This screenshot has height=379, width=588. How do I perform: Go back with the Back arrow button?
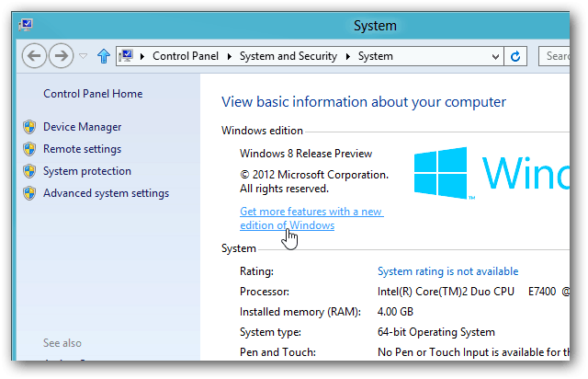coord(34,56)
